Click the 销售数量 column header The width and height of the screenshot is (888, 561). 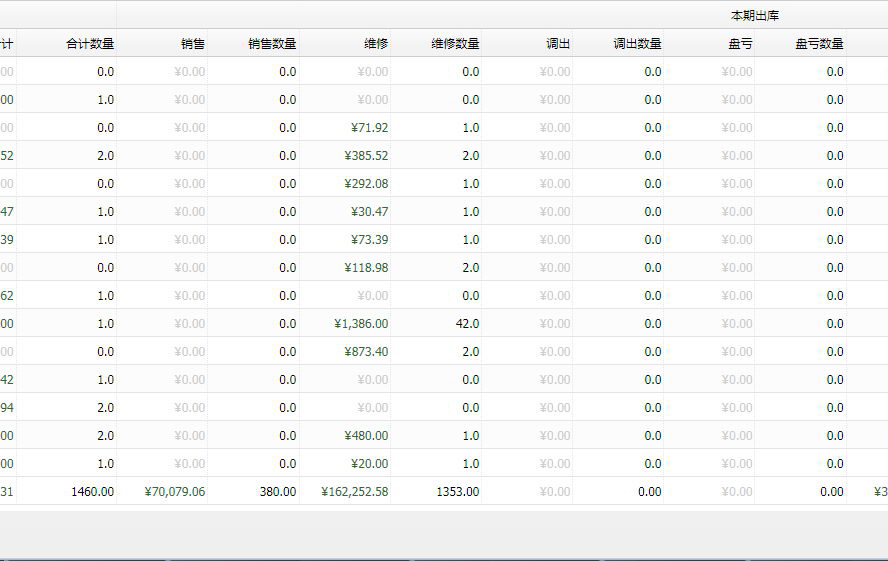tap(272, 44)
